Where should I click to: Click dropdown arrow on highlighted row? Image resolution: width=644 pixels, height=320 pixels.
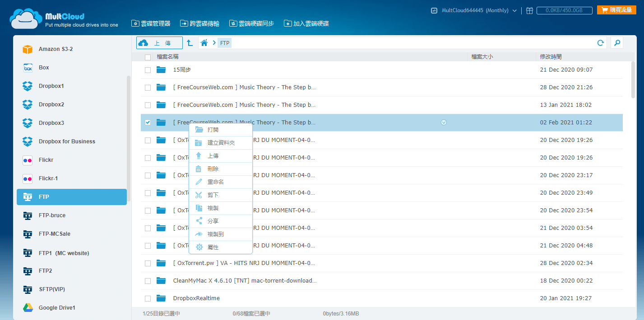[444, 123]
